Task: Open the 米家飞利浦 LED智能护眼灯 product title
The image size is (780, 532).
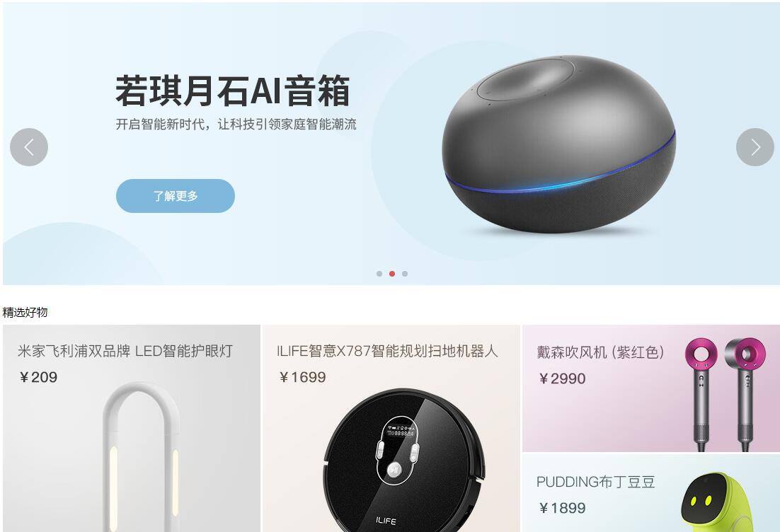Action: 125,351
